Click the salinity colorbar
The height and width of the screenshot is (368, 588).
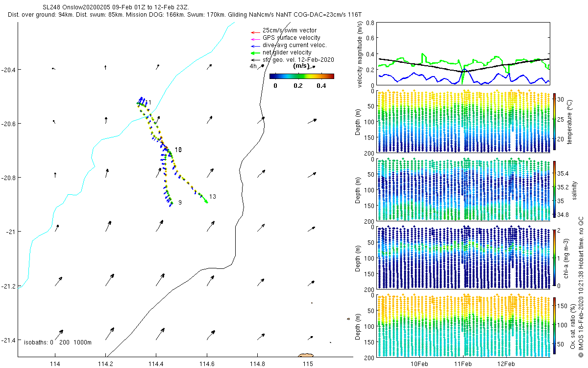(x=554, y=189)
